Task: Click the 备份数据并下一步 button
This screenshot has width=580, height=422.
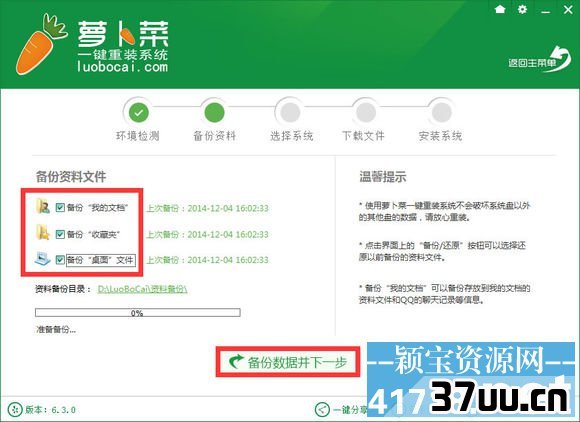Action: [x=288, y=362]
